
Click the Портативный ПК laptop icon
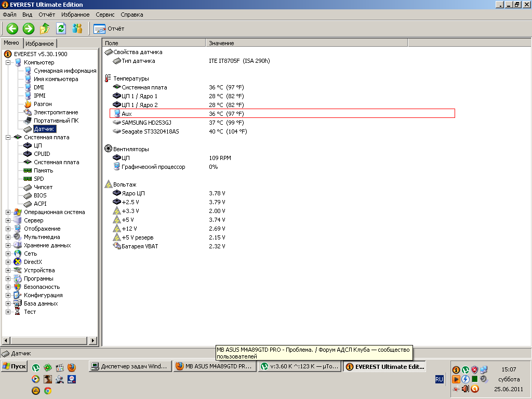(x=28, y=121)
